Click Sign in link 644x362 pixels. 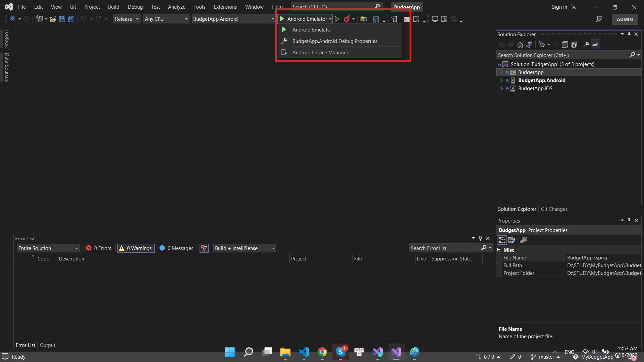click(x=559, y=7)
